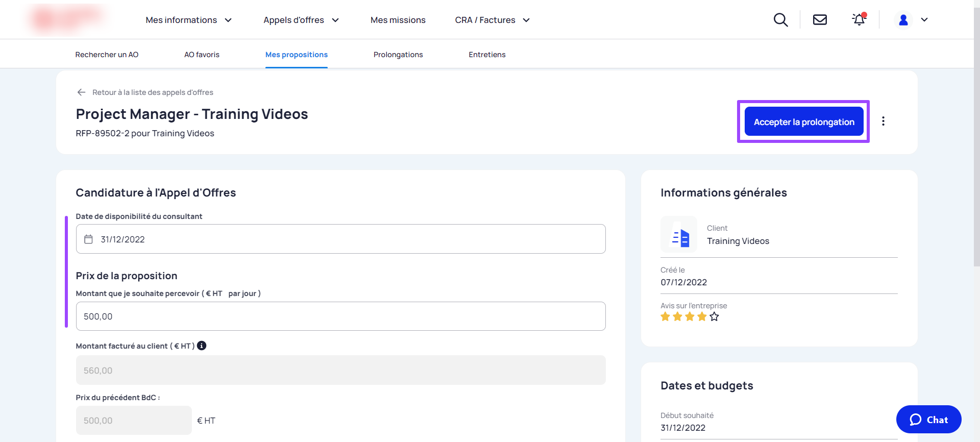Click Accepter la prolongation button

click(804, 121)
